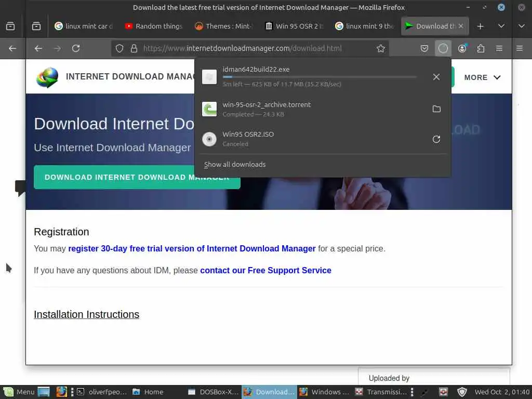
Task: Open 'register 30-day free trial version' link
Action: point(192,249)
